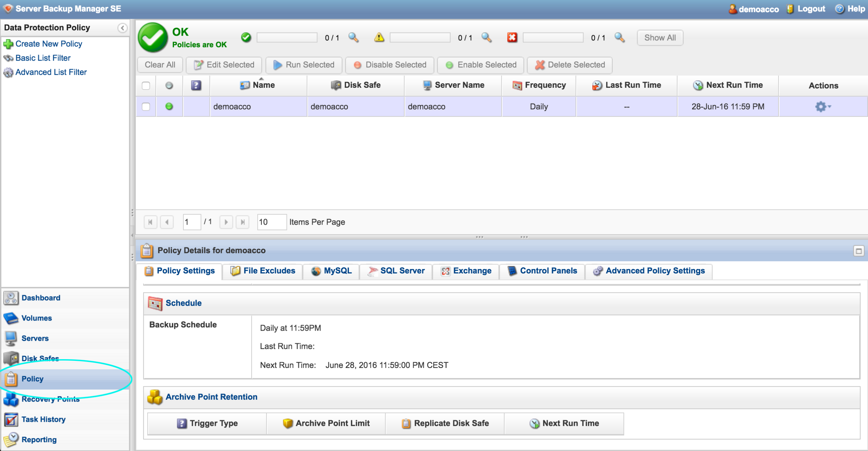Open the Dashboard section in the sidebar
This screenshot has height=451, width=868.
[x=41, y=298]
